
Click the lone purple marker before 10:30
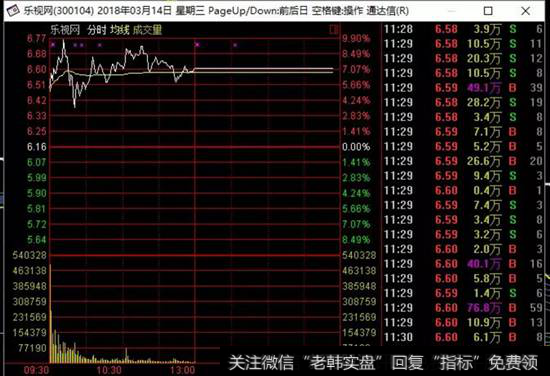point(100,45)
